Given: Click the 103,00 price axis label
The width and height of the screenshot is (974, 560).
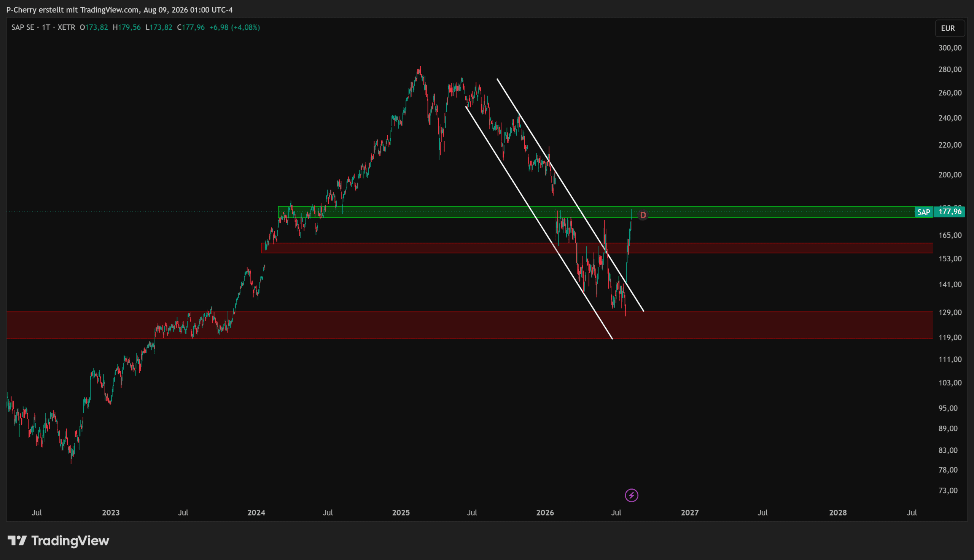Looking at the screenshot, I should 950,383.
